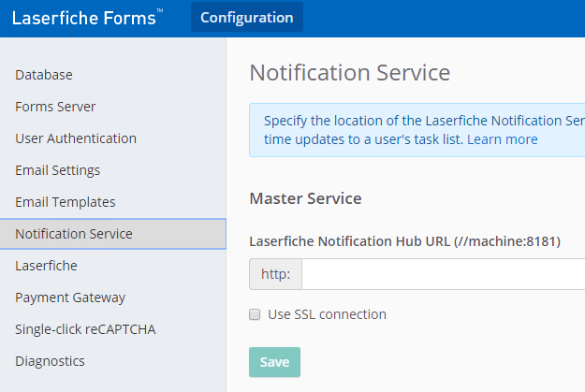The width and height of the screenshot is (585, 392).
Task: Select the highlighted Notification Service item
Action: [x=74, y=234]
